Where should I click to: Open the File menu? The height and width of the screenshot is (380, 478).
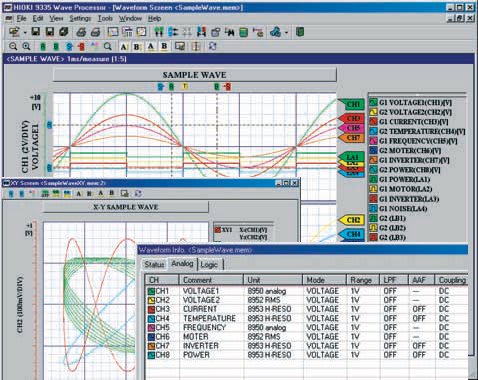pyautogui.click(x=21, y=18)
